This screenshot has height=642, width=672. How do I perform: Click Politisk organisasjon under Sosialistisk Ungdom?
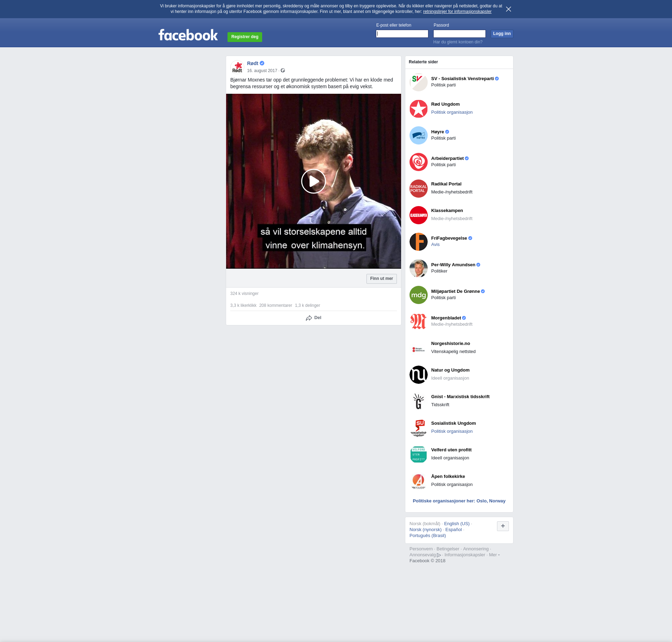pyautogui.click(x=451, y=431)
